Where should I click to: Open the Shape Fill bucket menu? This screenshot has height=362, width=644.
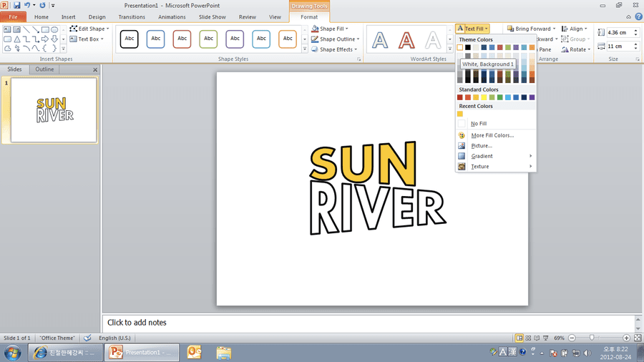click(x=330, y=29)
